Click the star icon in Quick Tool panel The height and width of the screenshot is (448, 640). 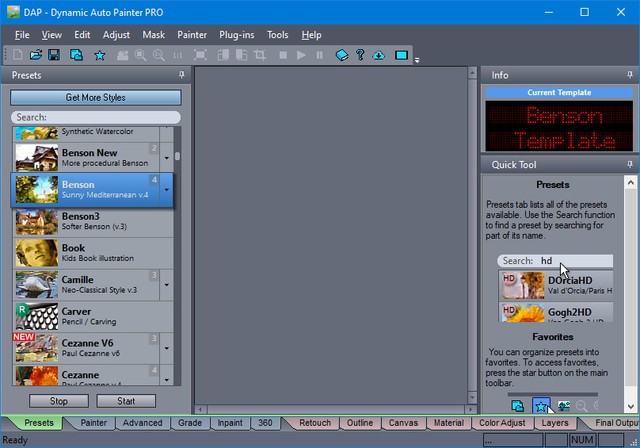541,405
